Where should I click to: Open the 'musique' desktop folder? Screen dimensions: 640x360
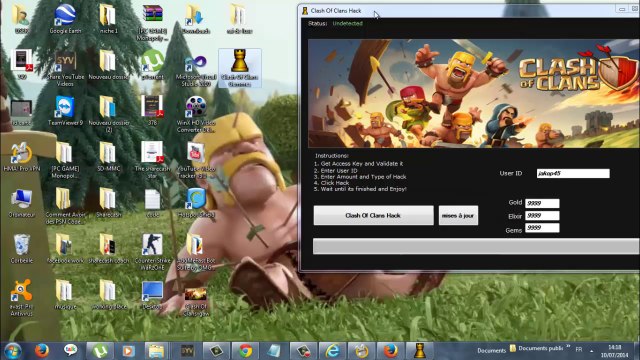click(65, 294)
